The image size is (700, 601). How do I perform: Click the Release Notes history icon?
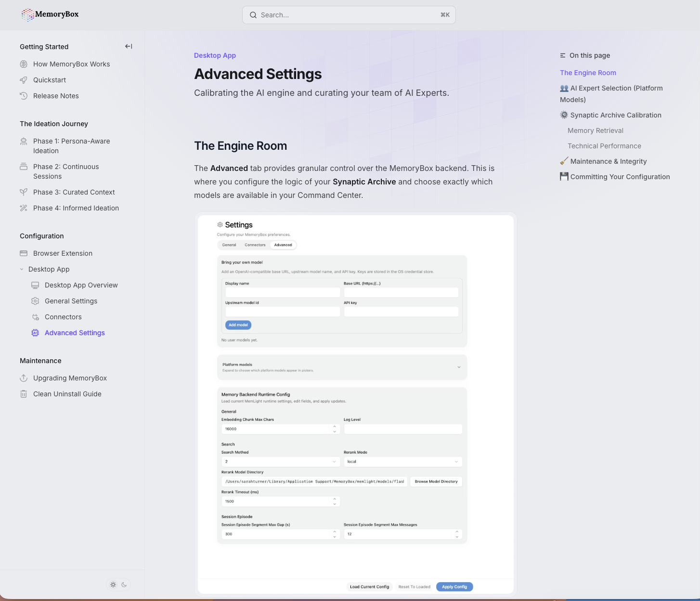[x=24, y=96]
